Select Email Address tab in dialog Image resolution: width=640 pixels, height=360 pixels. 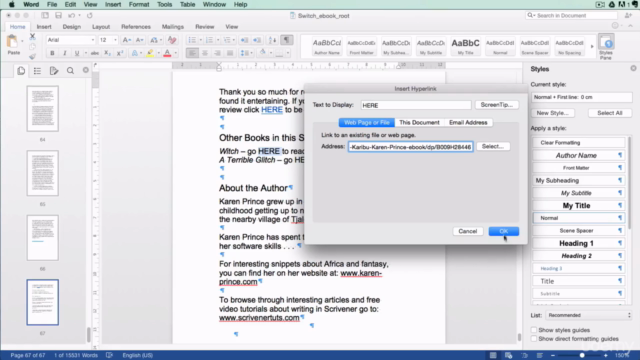pyautogui.click(x=468, y=122)
